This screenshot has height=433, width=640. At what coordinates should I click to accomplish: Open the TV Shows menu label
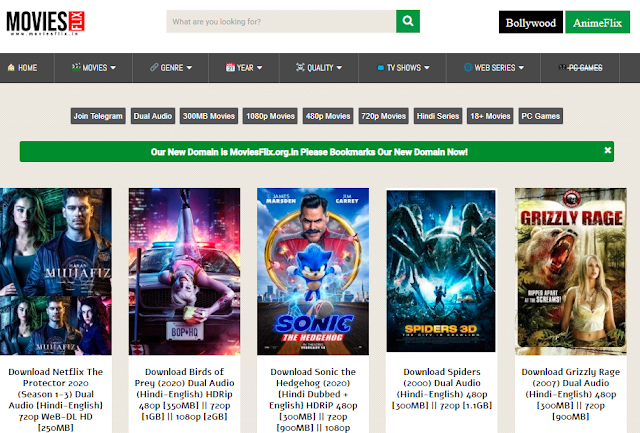(404, 68)
